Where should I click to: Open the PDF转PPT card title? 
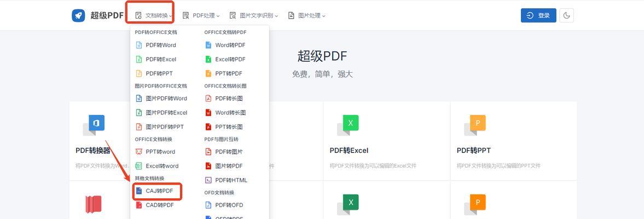(473, 151)
